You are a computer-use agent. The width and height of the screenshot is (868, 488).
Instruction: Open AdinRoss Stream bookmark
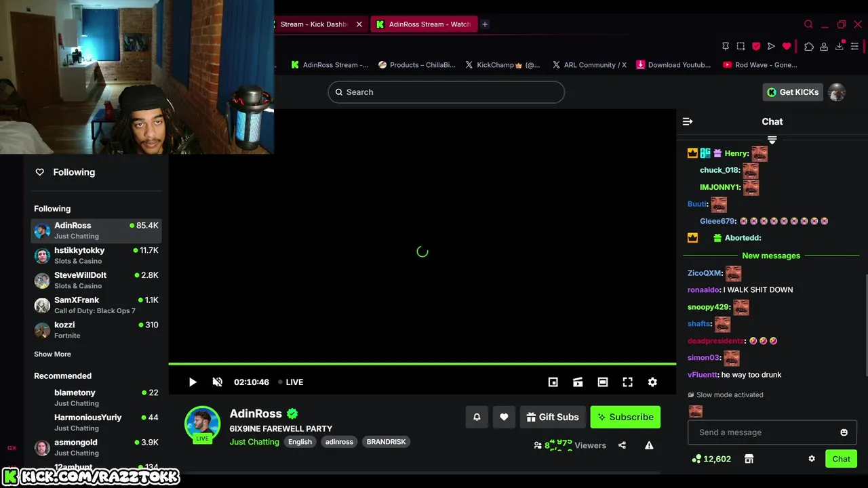pos(330,65)
